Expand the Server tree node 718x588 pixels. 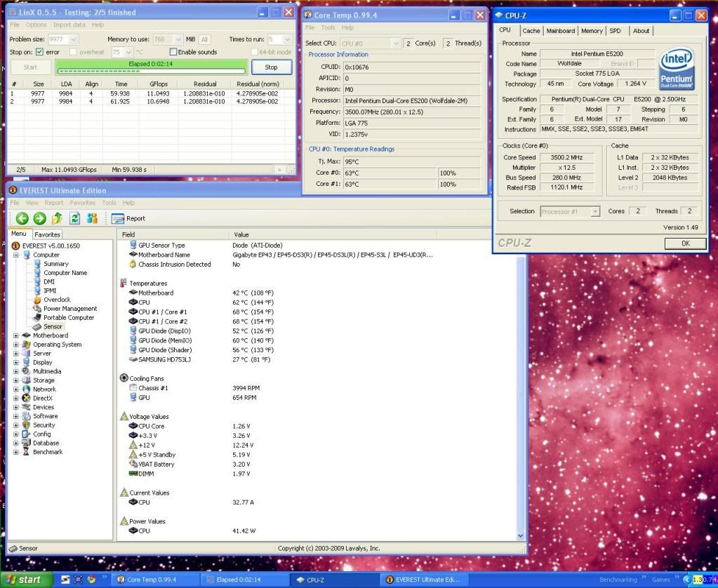pyautogui.click(x=15, y=354)
